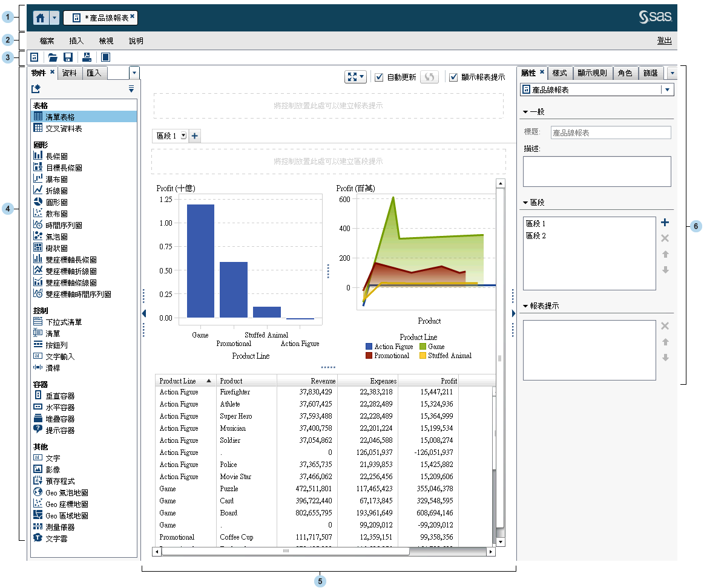Click the Save report toolbar icon
Viewport: 704px width, 588px height.
point(68,57)
